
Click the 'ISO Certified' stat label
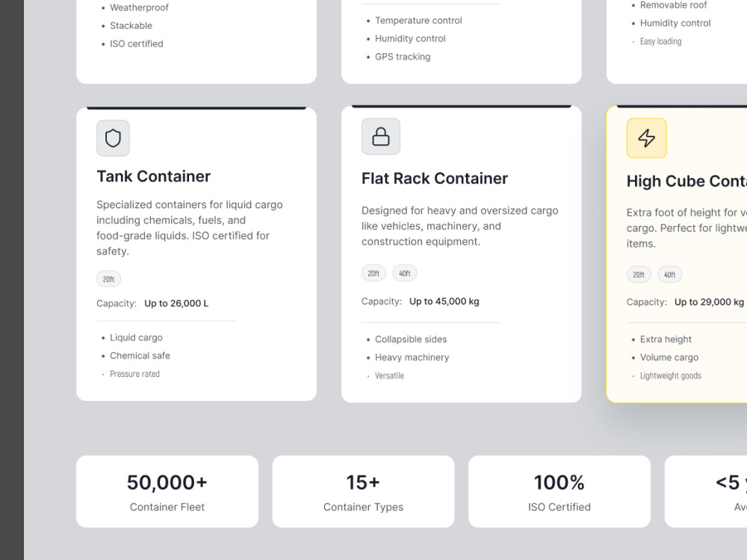click(560, 507)
